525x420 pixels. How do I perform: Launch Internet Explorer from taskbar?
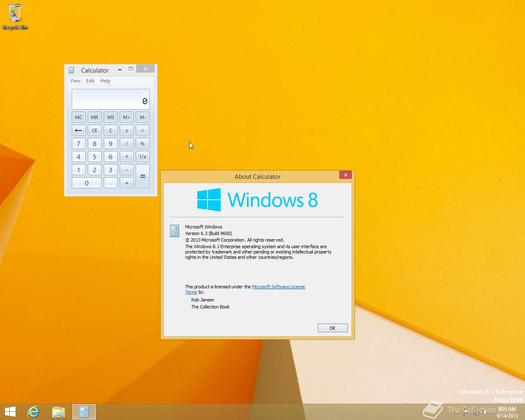(33, 412)
